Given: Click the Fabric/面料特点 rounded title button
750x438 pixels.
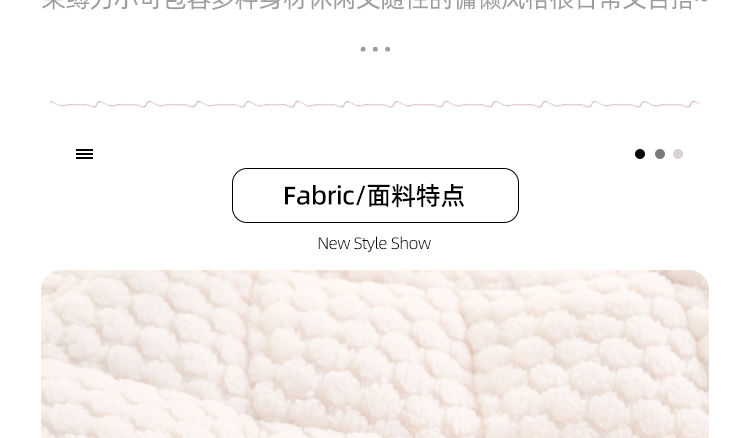Looking at the screenshot, I should [x=375, y=195].
